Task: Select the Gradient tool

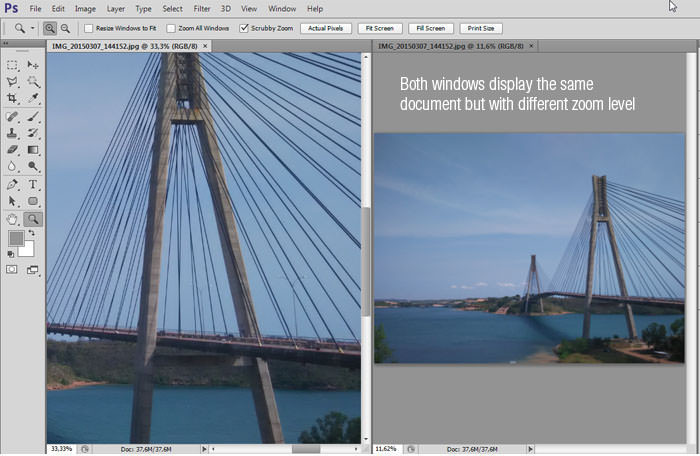Action: point(33,149)
